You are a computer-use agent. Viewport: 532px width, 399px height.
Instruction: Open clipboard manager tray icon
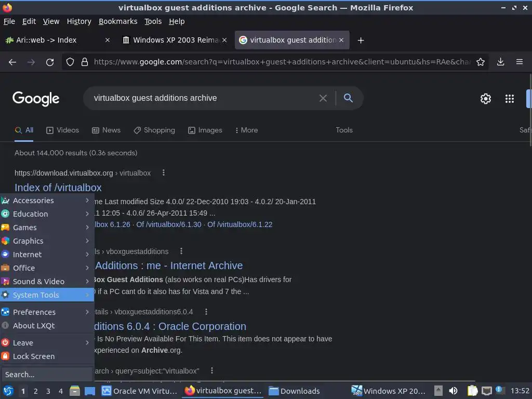click(472, 391)
